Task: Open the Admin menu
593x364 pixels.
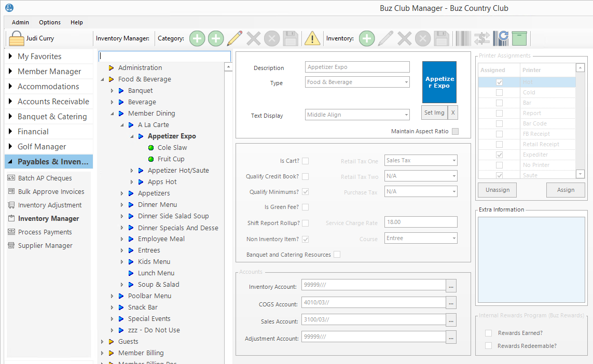Action: coord(20,22)
